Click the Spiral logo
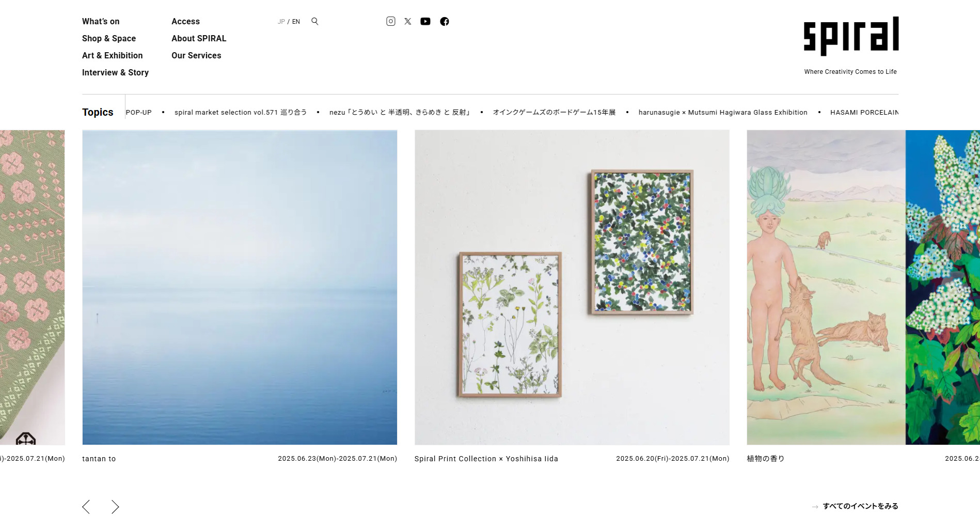Viewport: 980px width, 531px height. [x=851, y=36]
